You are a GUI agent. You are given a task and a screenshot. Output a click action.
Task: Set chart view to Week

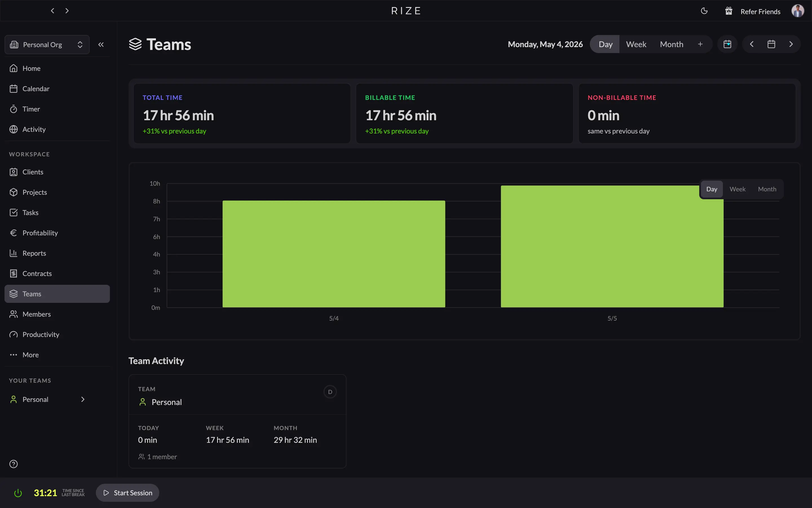737,189
